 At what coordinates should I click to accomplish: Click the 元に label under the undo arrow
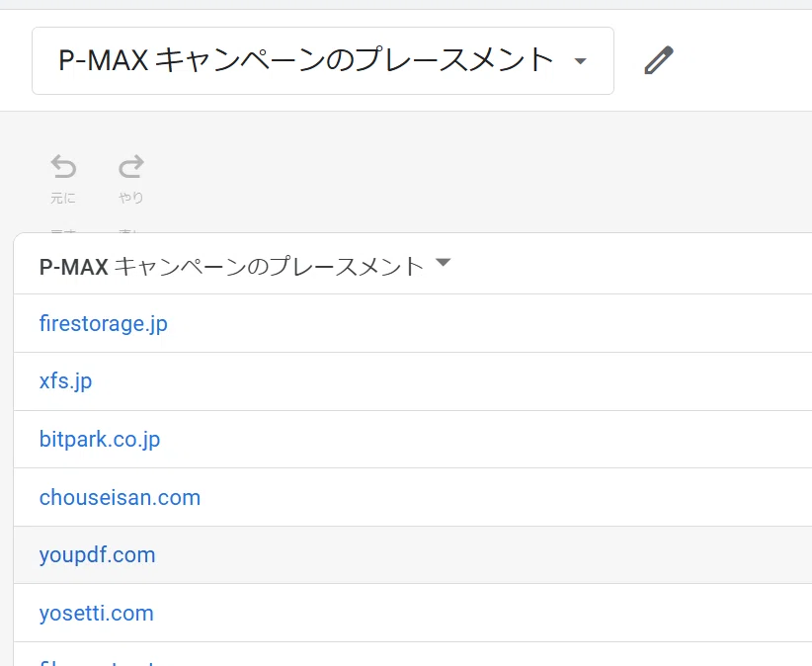point(63,198)
